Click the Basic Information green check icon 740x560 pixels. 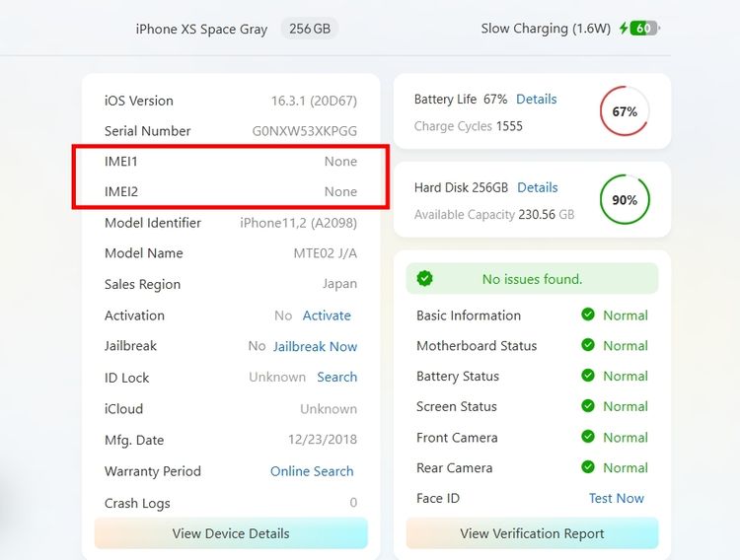pyautogui.click(x=588, y=315)
